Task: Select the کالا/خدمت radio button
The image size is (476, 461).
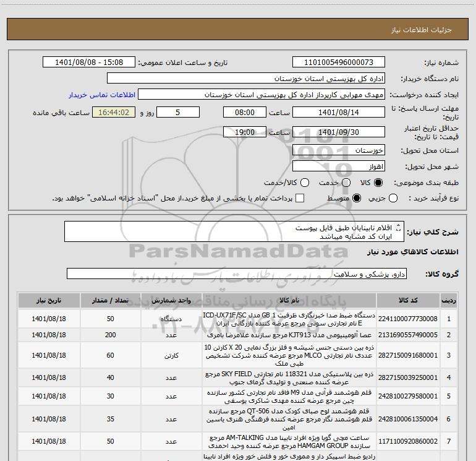Action: (x=305, y=183)
